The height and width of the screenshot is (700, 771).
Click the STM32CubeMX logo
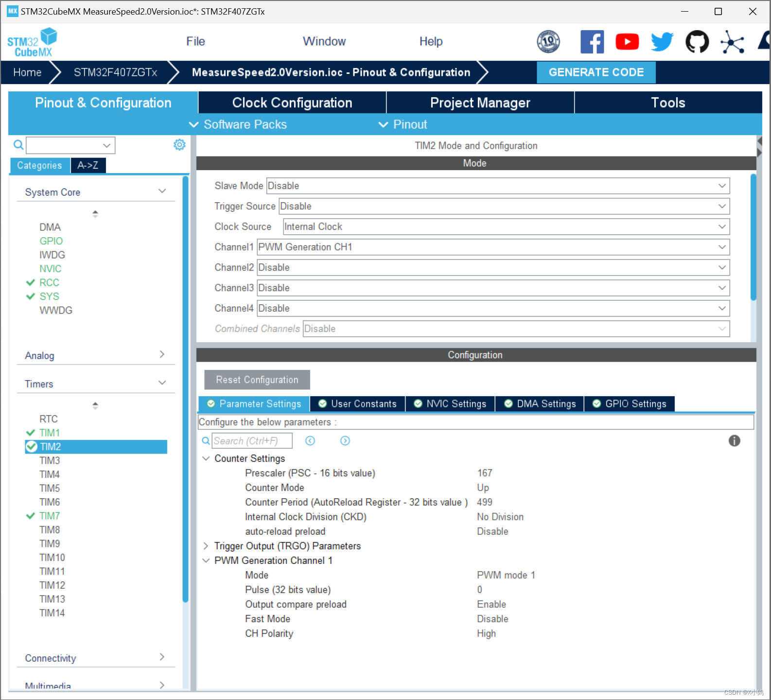tap(32, 42)
